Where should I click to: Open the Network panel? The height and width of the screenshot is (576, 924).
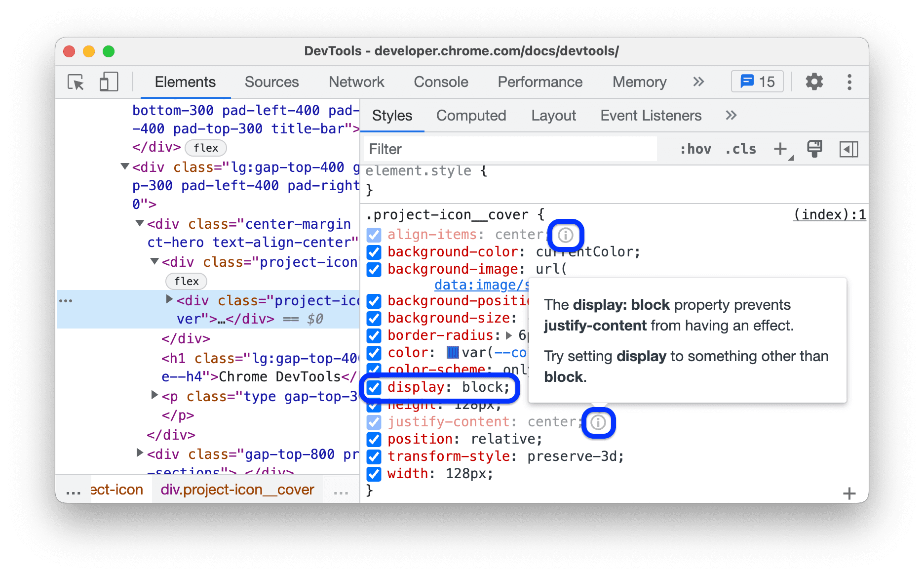point(356,82)
